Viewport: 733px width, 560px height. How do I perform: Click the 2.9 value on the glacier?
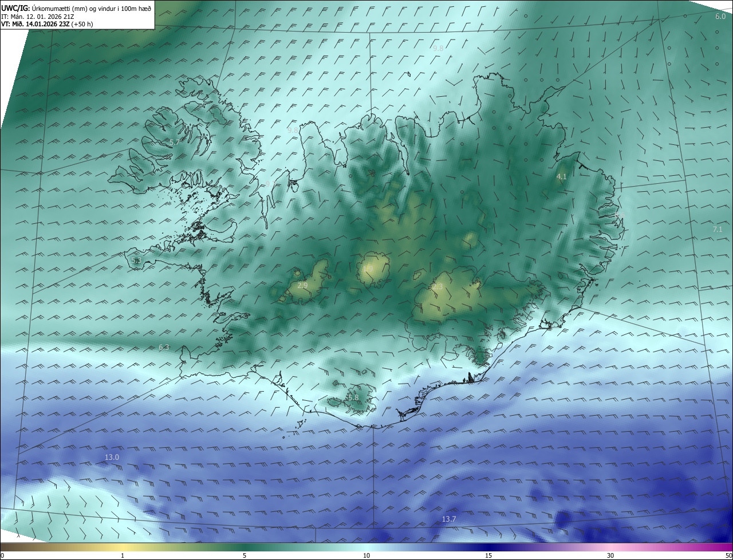point(302,285)
